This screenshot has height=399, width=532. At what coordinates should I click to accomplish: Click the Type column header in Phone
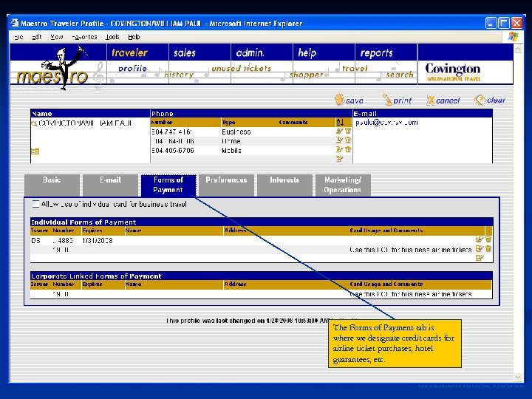(x=228, y=122)
